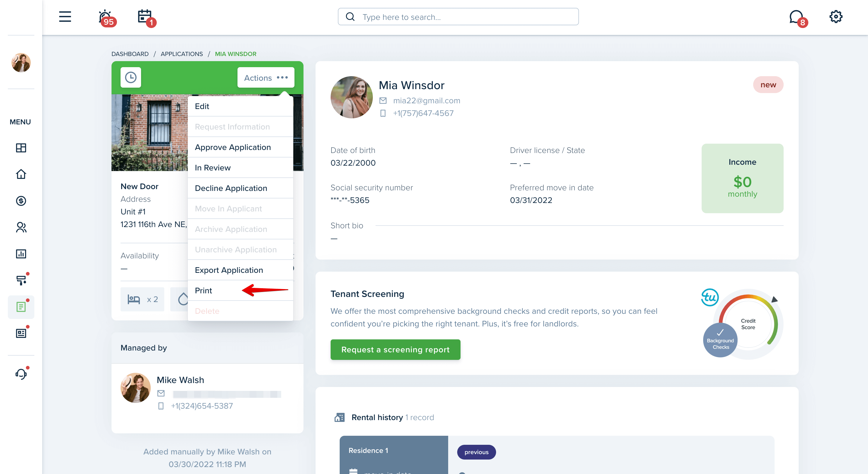868x474 pixels.
Task: Open the chat messages icon
Action: click(797, 17)
